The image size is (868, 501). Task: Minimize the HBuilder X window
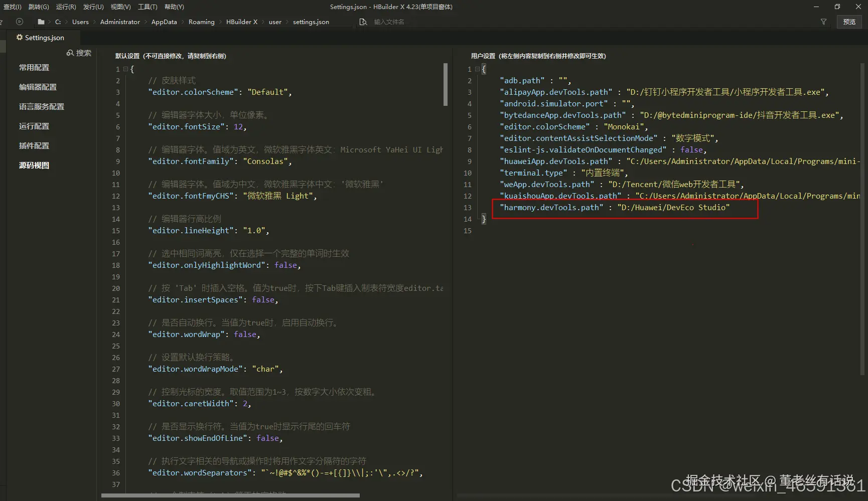pyautogui.click(x=816, y=7)
